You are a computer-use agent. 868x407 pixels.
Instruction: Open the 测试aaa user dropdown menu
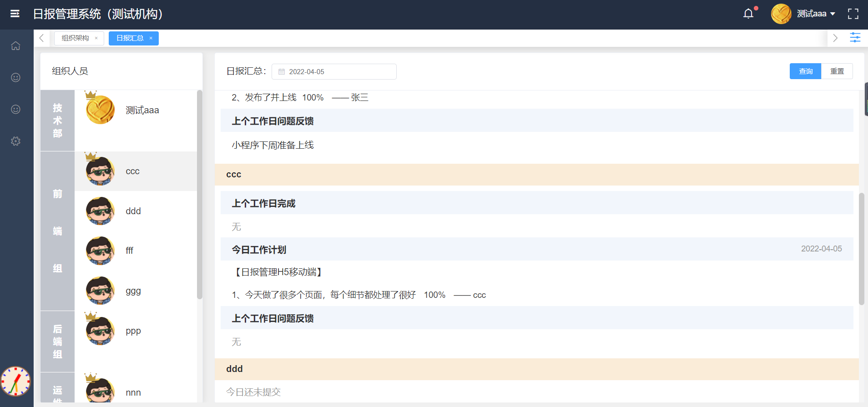(x=816, y=14)
